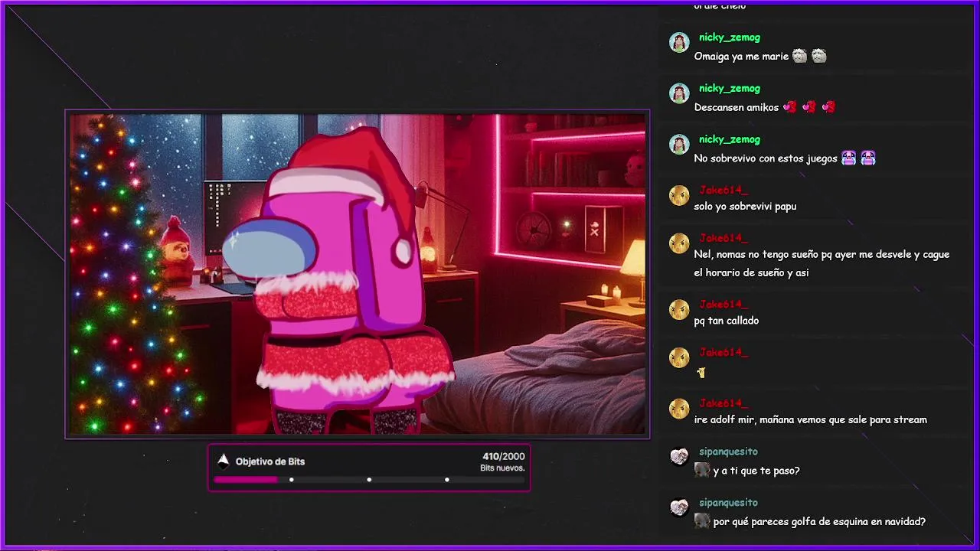Viewport: 980px width, 551px height.
Task: Click the Bits gem icon in the goal widget
Action: (224, 461)
